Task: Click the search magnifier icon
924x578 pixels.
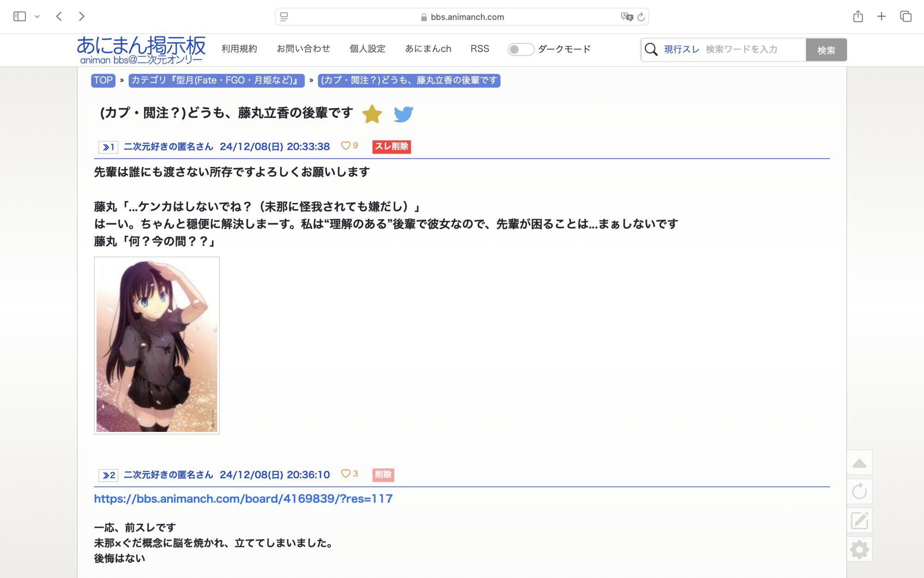Action: pyautogui.click(x=651, y=49)
